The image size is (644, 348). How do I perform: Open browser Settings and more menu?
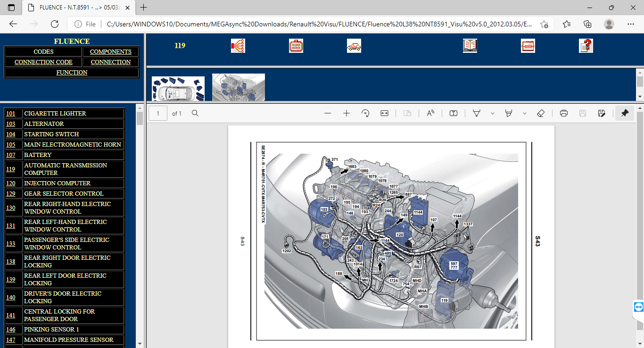coord(631,24)
